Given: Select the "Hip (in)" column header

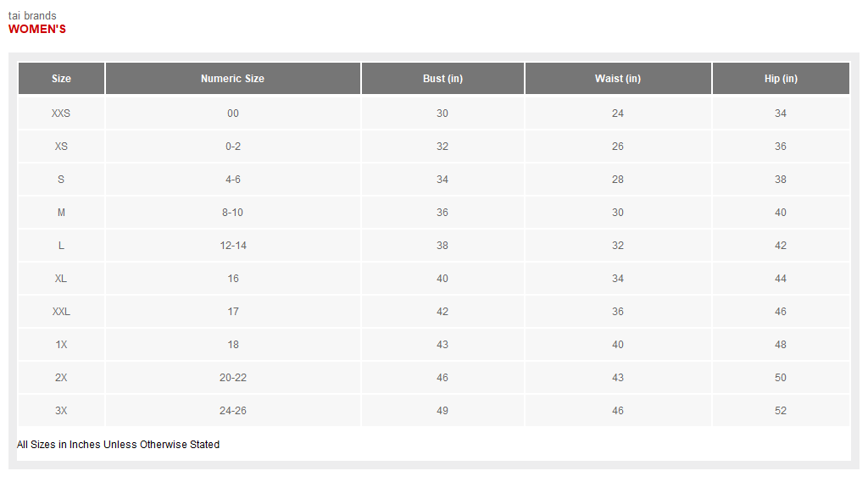Looking at the screenshot, I should (x=781, y=79).
